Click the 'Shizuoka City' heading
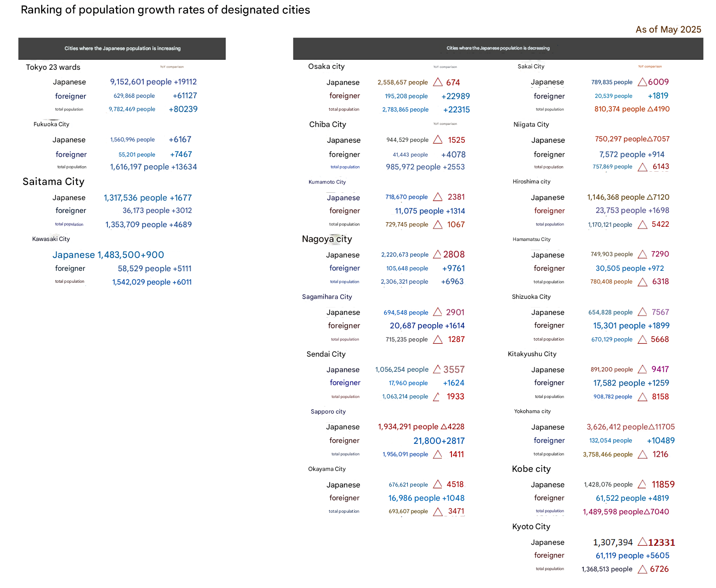716x588 pixels. (531, 297)
